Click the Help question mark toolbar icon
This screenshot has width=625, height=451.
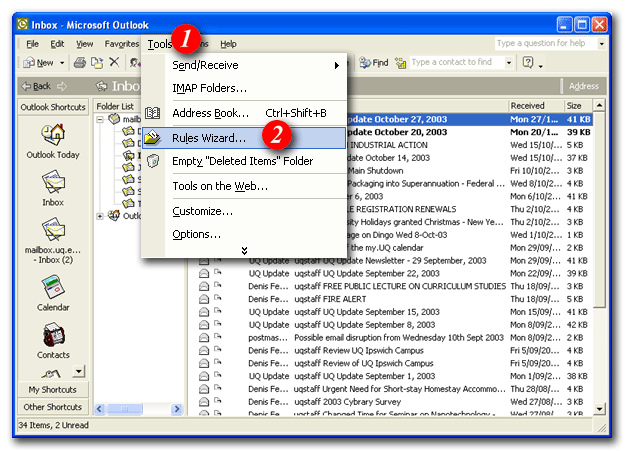click(x=528, y=63)
